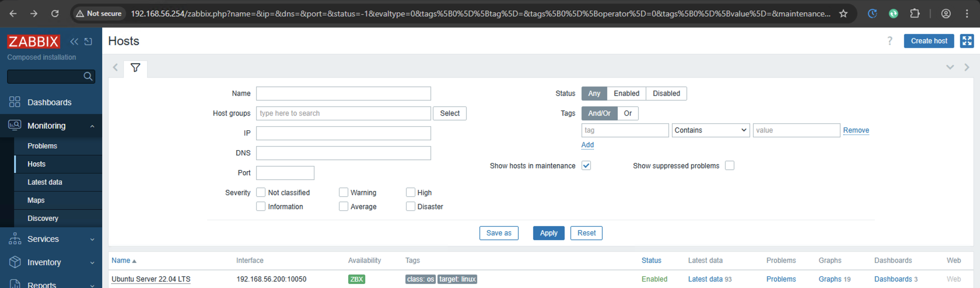The image size is (980, 288).
Task: Bookmark this page with the star icon
Action: pos(843,13)
